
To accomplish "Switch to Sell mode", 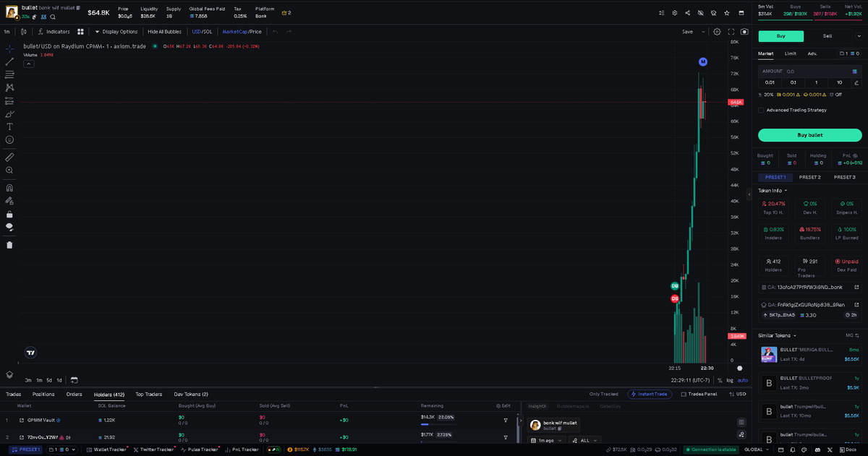I will pyautogui.click(x=827, y=36).
